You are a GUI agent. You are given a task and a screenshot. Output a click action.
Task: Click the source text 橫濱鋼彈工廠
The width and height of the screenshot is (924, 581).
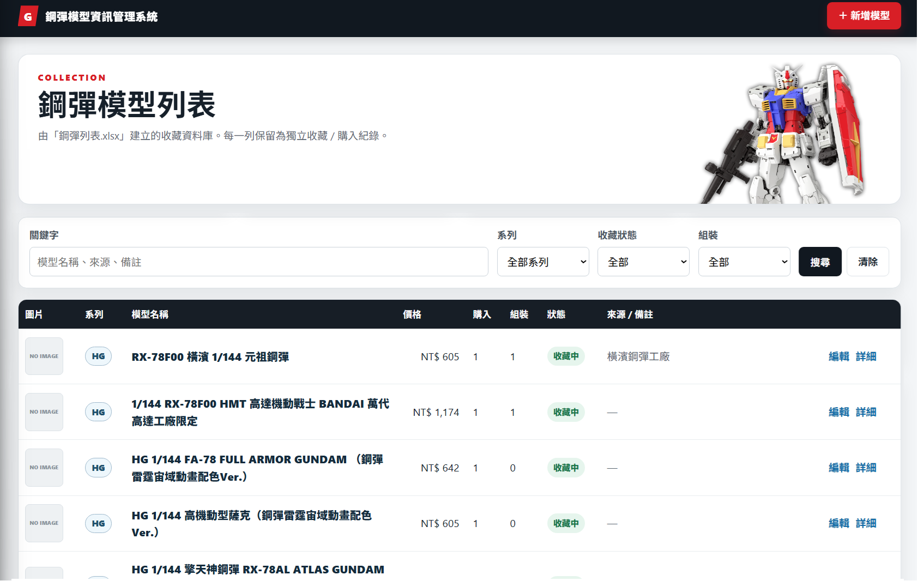(x=638, y=356)
